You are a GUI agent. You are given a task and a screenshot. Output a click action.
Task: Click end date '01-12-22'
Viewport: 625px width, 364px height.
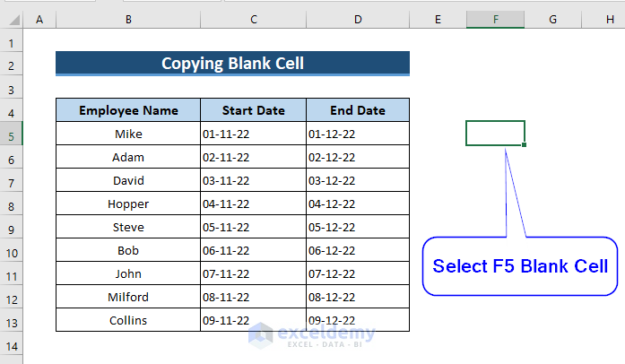click(x=358, y=134)
